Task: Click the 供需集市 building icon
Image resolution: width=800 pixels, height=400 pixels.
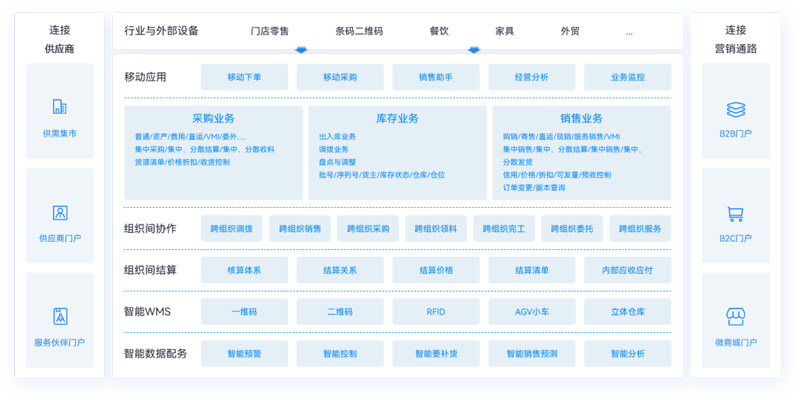Action: click(59, 107)
